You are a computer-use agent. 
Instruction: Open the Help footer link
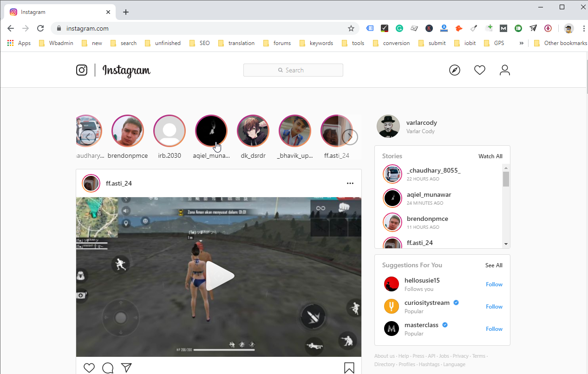tap(404, 356)
